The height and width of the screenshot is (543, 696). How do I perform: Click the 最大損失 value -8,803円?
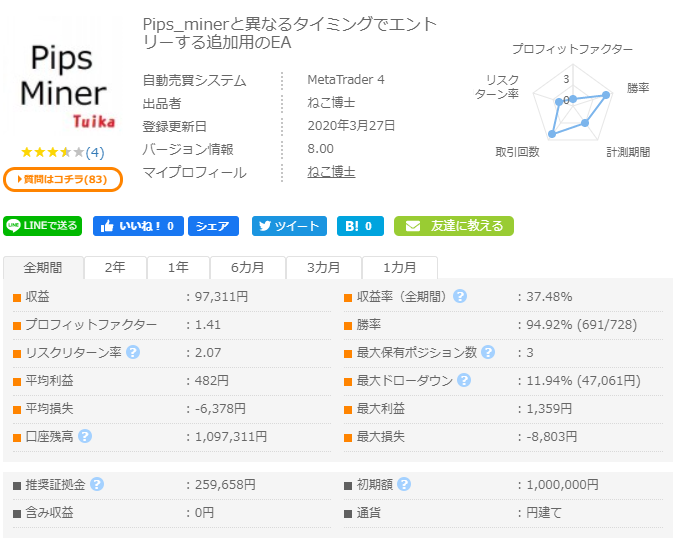pyautogui.click(x=552, y=436)
